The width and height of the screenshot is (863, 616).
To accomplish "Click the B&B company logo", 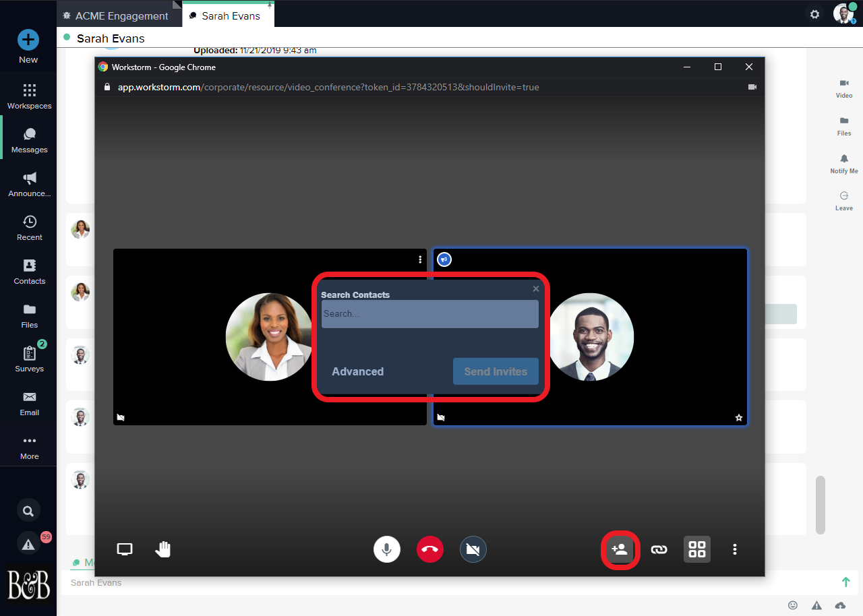I will (28, 584).
